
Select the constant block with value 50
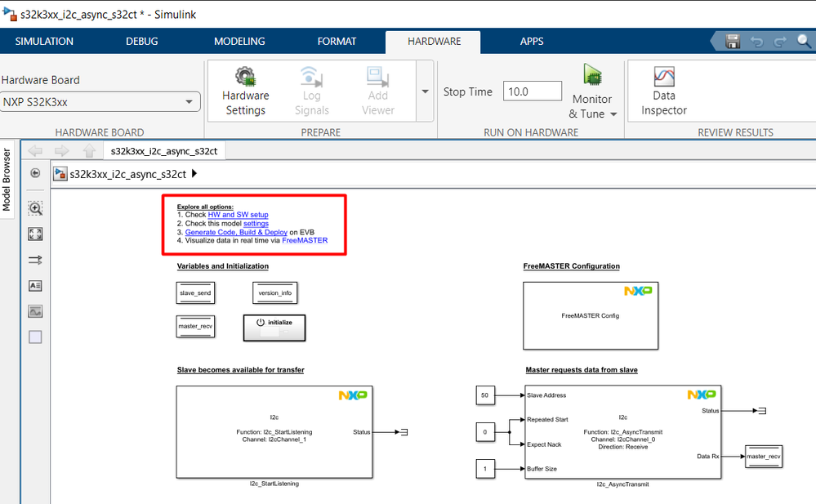coord(485,395)
